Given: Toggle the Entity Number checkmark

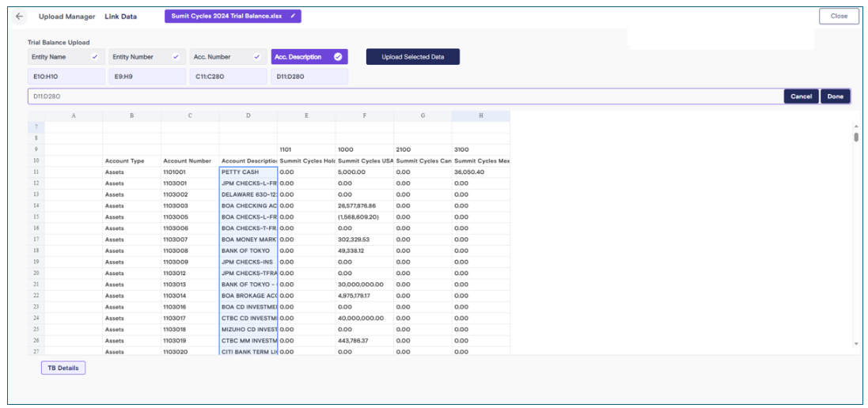Looking at the screenshot, I should coord(176,56).
